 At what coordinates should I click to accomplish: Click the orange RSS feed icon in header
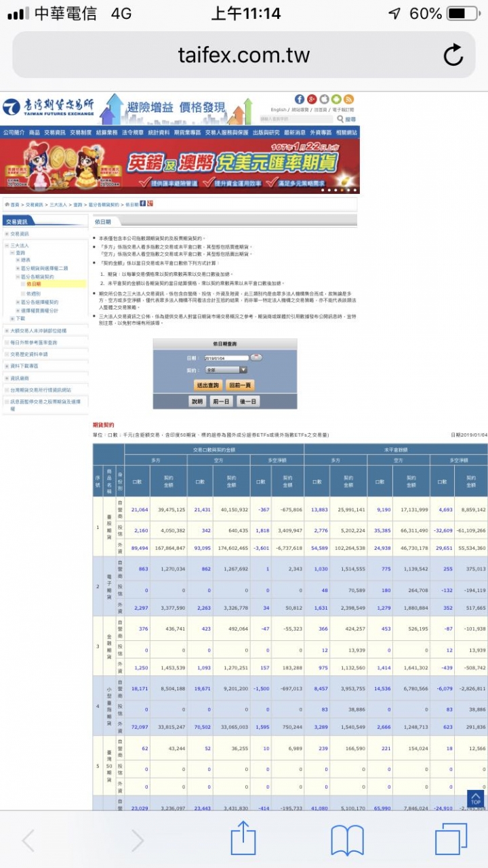348,99
